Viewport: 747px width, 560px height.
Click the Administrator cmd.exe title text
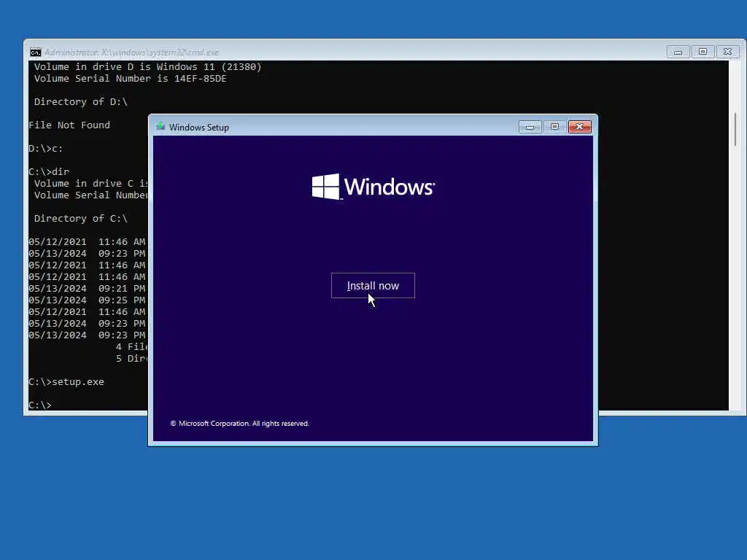131,52
